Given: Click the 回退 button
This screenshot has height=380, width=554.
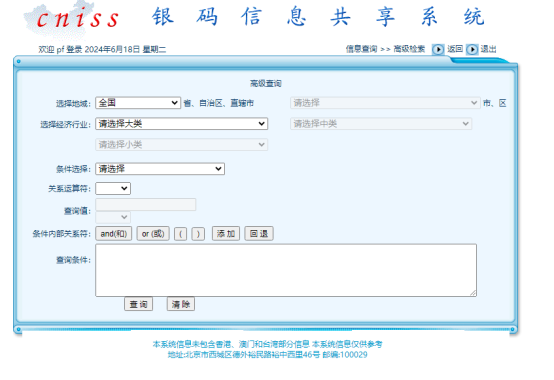Looking at the screenshot, I should point(259,233).
